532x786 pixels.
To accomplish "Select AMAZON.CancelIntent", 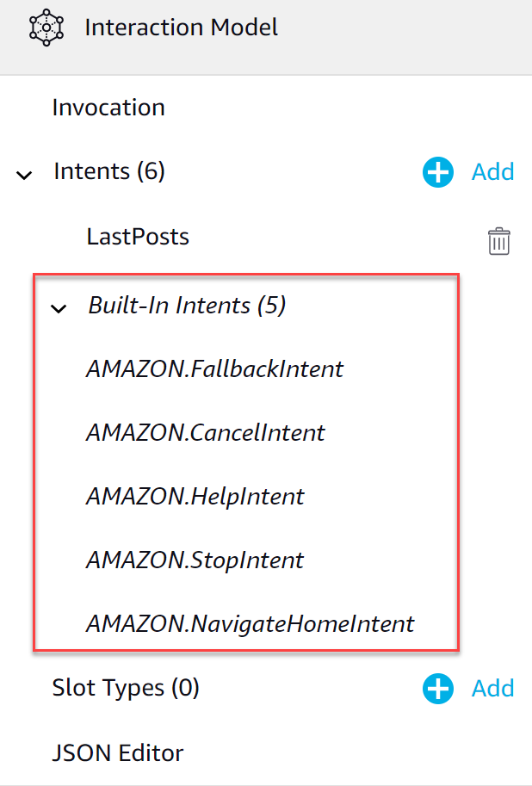I will click(205, 433).
